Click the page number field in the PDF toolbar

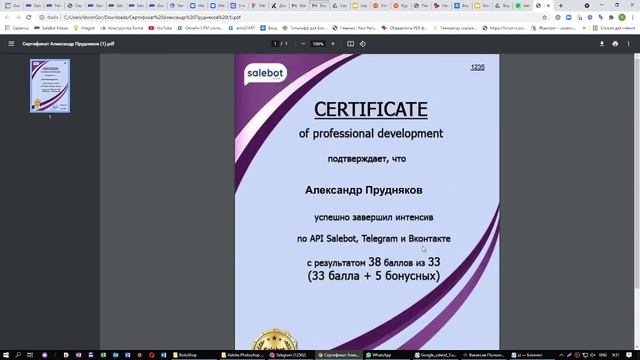275,44
